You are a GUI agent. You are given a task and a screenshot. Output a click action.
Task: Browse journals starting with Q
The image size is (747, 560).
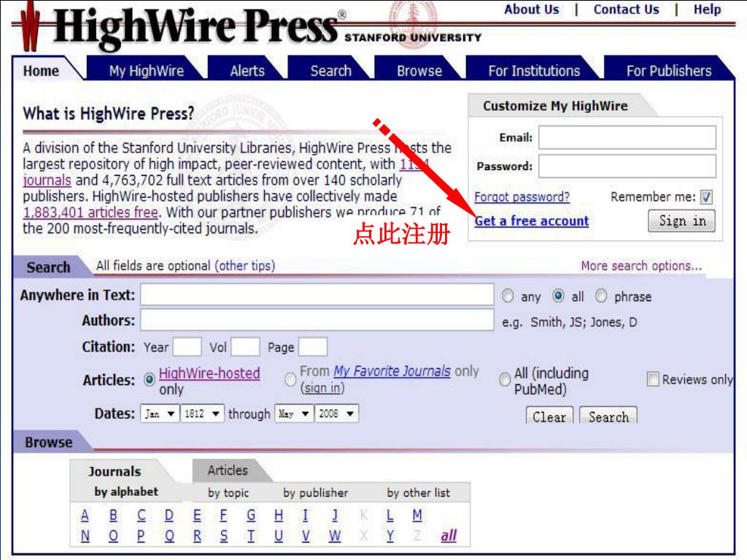tap(169, 536)
